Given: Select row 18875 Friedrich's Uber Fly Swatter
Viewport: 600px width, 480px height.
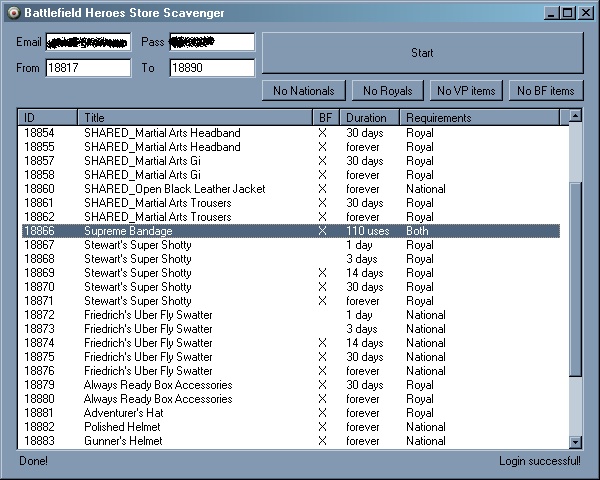Looking at the screenshot, I should pos(291,357).
